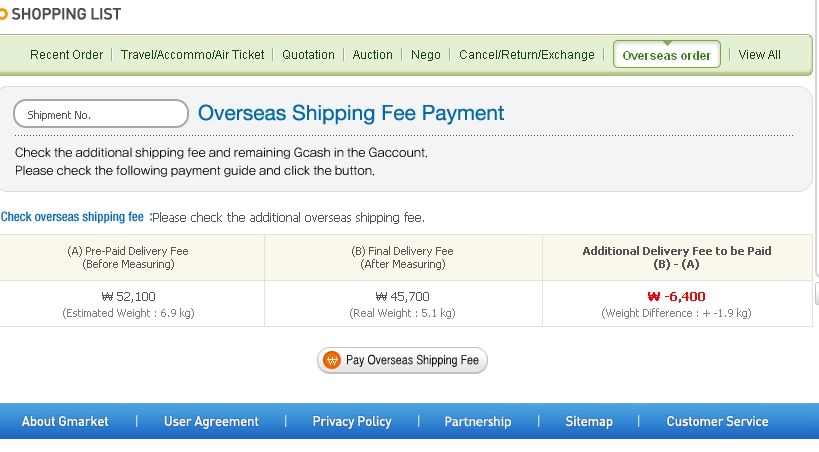819x452 pixels.
Task: Click the red additional fee amount -6,400
Action: coord(676,297)
